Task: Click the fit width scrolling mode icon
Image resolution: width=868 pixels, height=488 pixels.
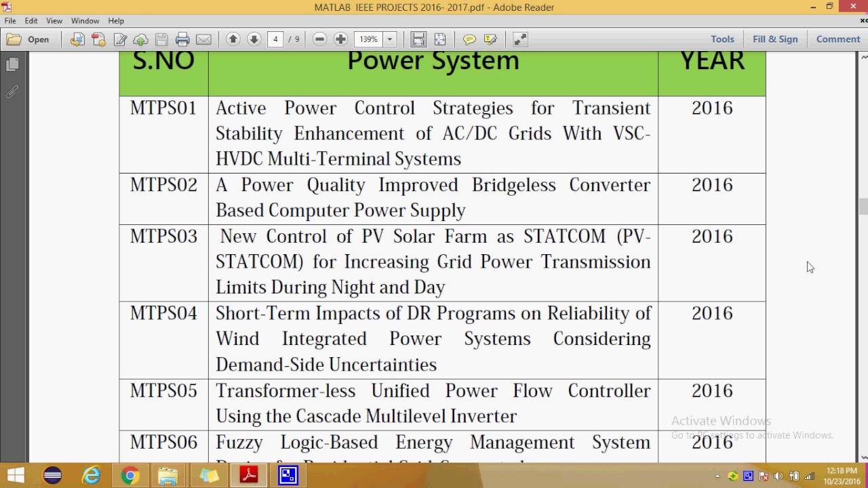Action: tap(418, 39)
